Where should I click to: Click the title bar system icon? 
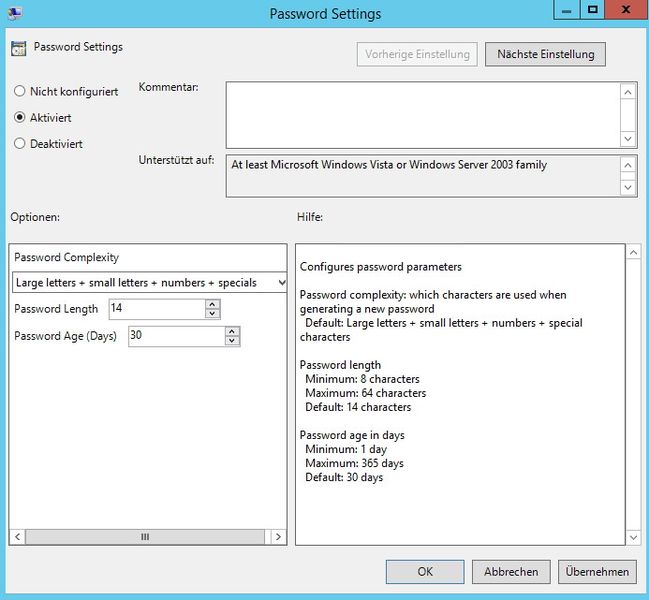coord(14,13)
